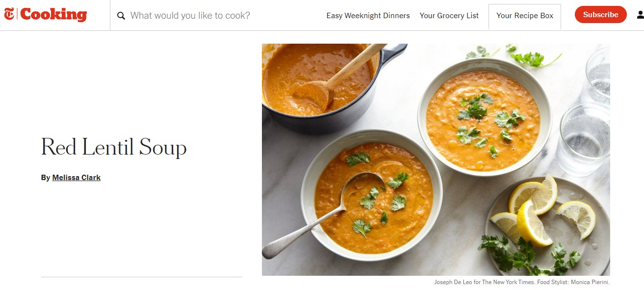Select the Red Lentil Soup heading
Image resolution: width=644 pixels, height=290 pixels.
click(114, 147)
